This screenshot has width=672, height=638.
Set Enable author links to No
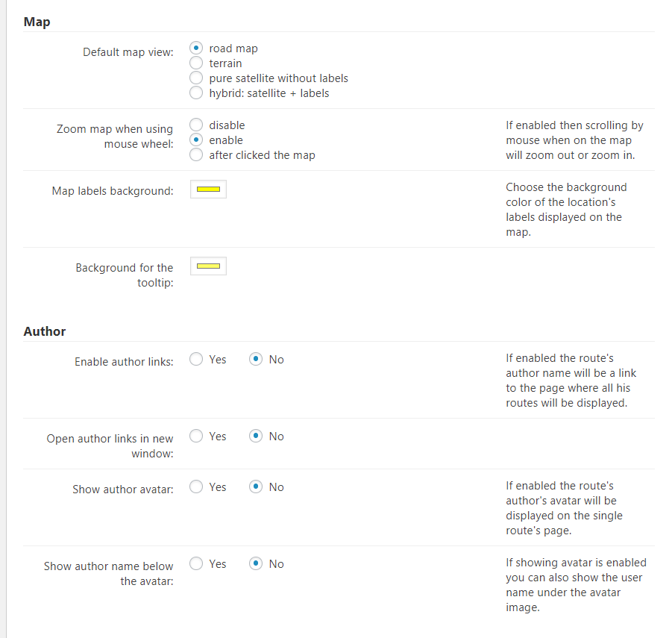click(256, 360)
